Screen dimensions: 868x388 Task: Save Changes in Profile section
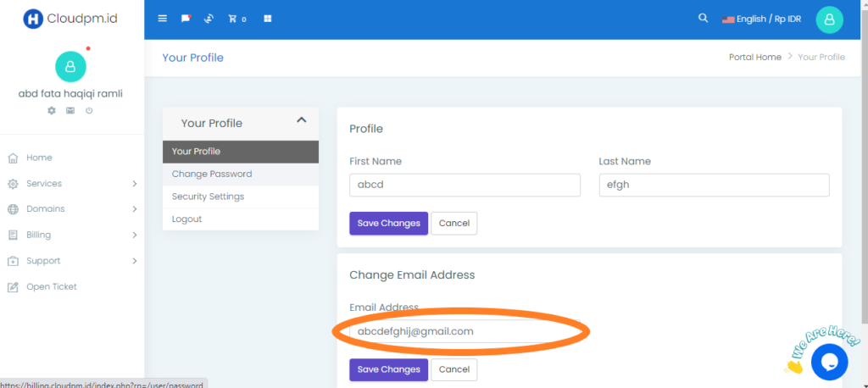[x=388, y=223]
